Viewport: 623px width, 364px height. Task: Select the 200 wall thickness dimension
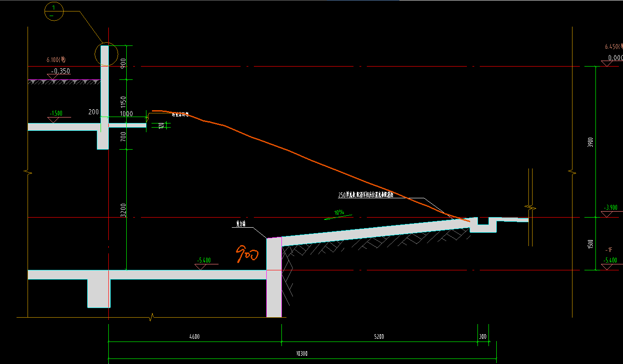pyautogui.click(x=94, y=112)
